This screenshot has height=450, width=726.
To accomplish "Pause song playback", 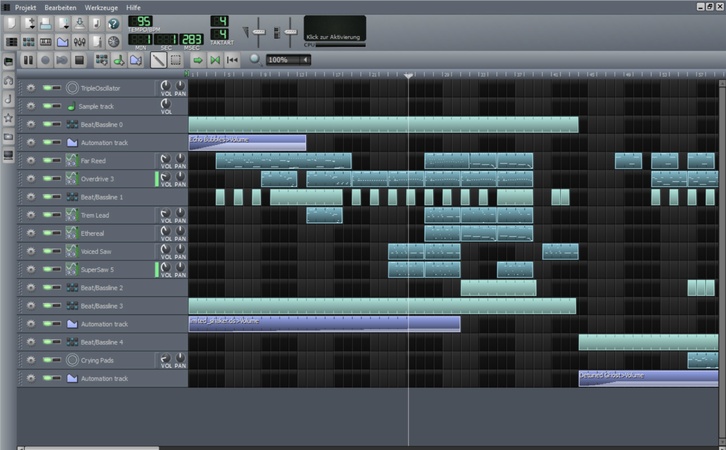I will point(28,60).
